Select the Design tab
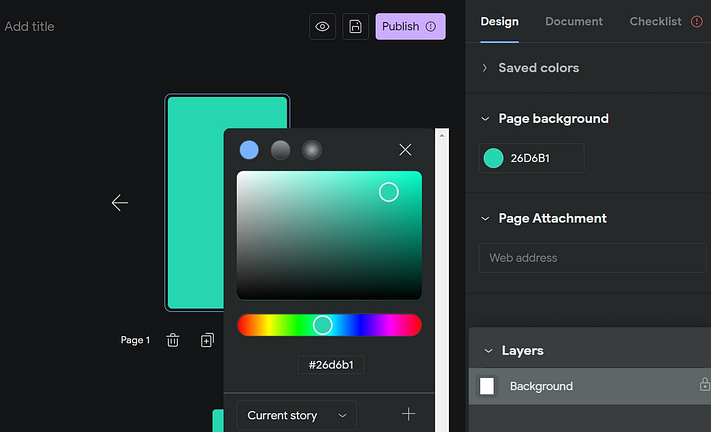Viewport: 711px width, 432px height. [x=499, y=21]
